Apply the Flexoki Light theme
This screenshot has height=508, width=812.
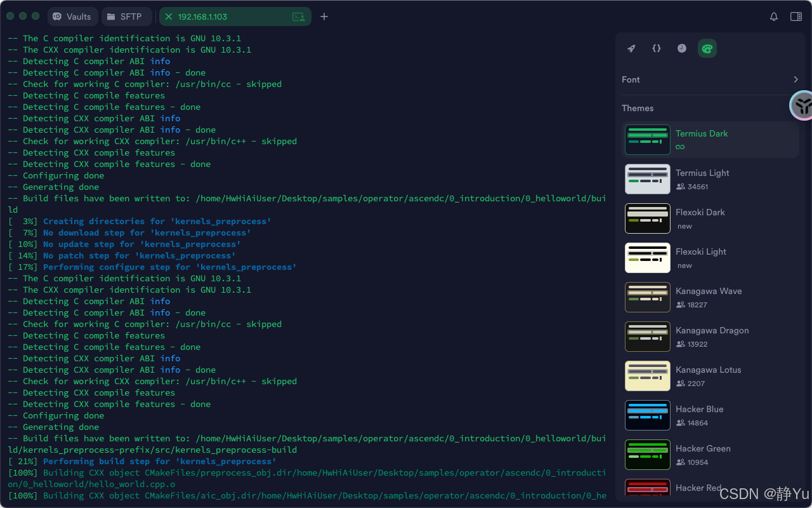pyautogui.click(x=710, y=258)
